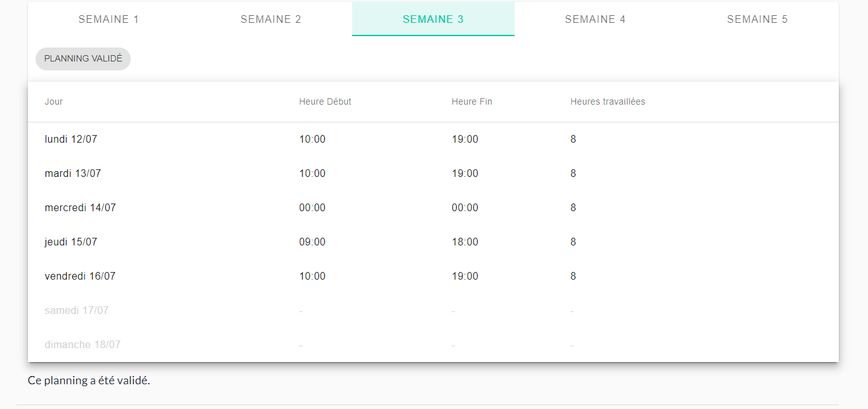Click lundi 12/07 end time 19:00
Image resolution: width=868 pixels, height=409 pixels.
[x=465, y=139]
